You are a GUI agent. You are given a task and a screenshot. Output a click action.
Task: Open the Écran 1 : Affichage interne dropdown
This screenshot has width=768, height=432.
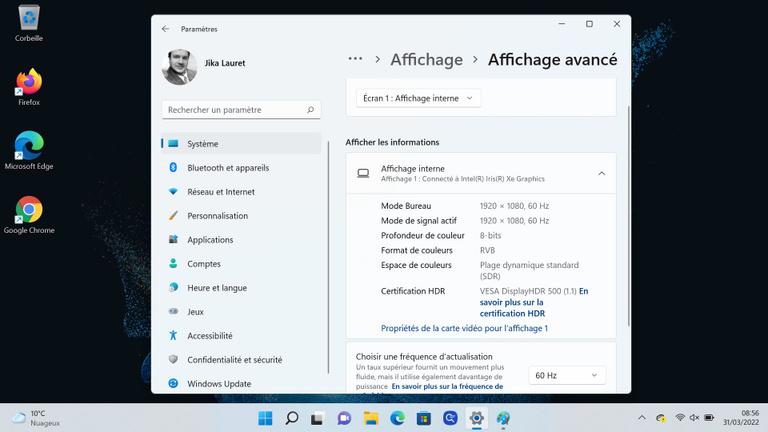[x=418, y=98]
